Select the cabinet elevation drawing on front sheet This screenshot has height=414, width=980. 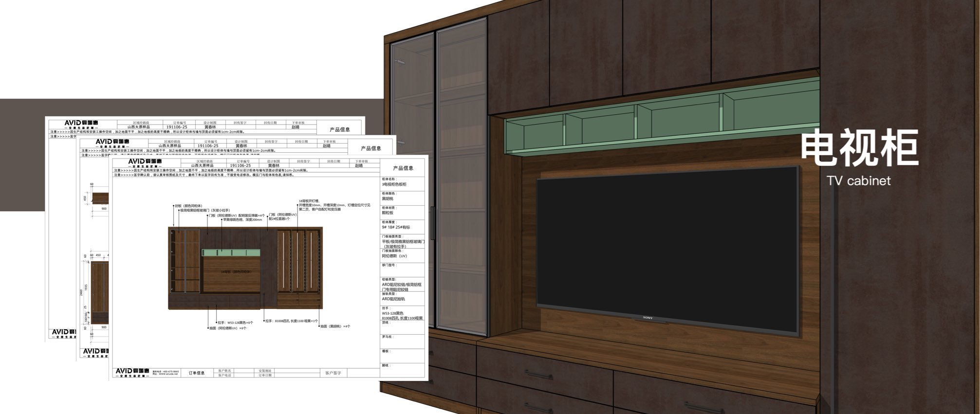[x=245, y=268]
